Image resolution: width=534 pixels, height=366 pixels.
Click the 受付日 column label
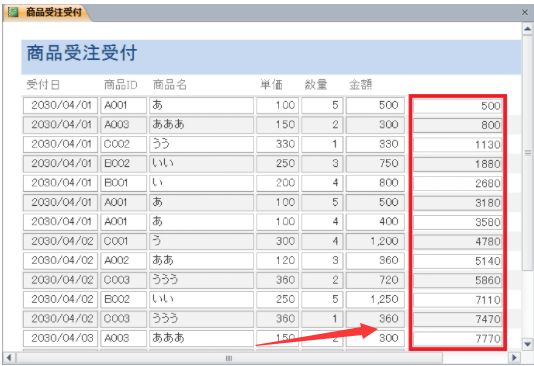(43, 84)
